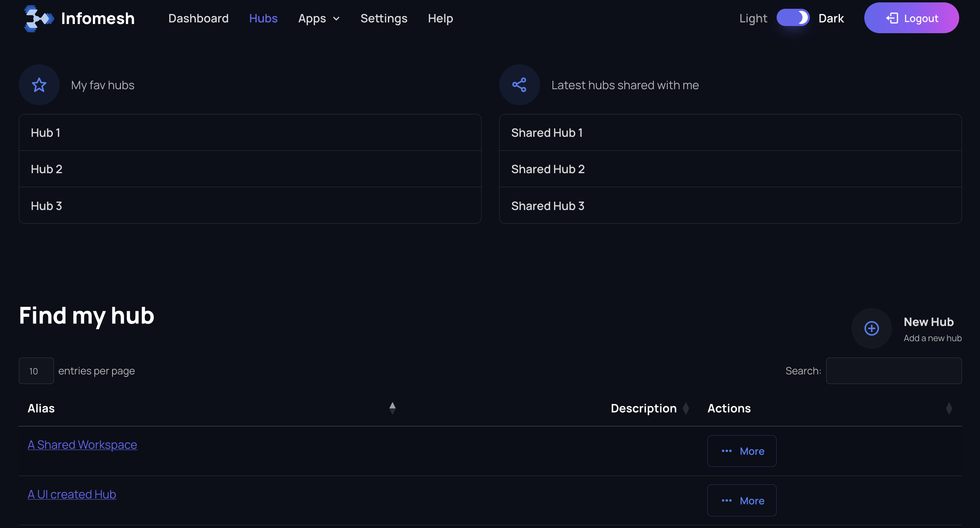This screenshot has height=528, width=980.
Task: Open More actions for A UI created Hub
Action: tap(742, 501)
